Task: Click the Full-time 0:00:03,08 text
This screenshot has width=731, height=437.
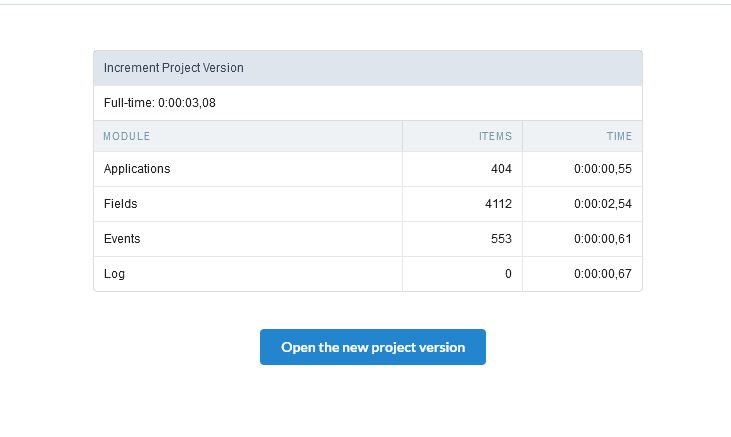Action: 159,103
